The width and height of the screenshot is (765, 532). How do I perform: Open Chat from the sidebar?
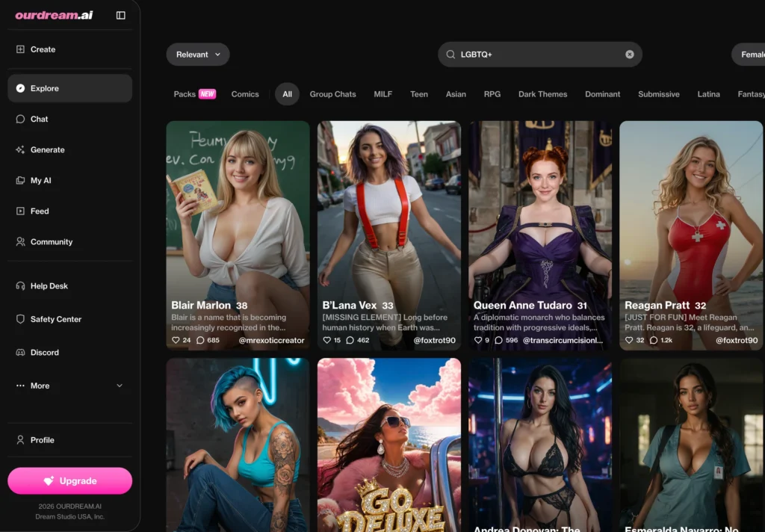69,119
